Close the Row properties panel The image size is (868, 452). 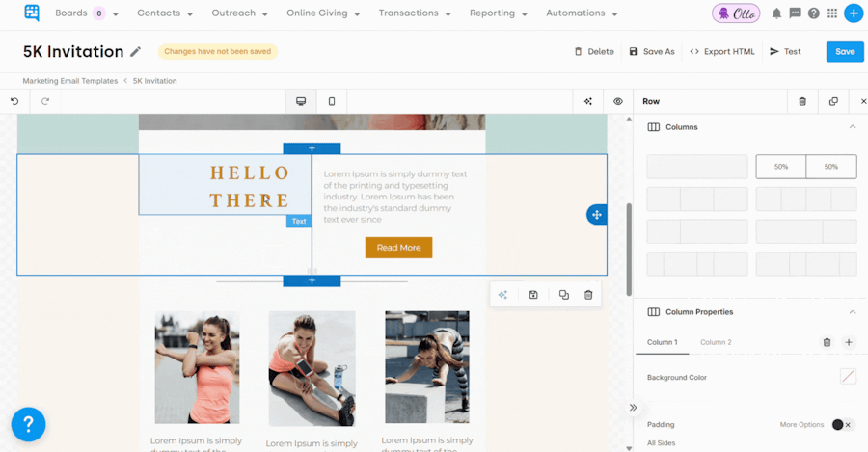point(863,101)
